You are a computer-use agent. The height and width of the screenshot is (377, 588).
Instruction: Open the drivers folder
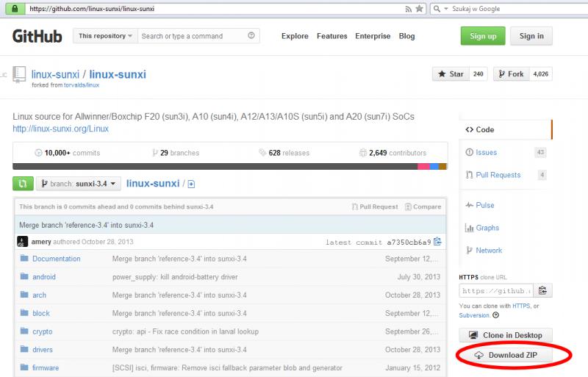point(43,350)
